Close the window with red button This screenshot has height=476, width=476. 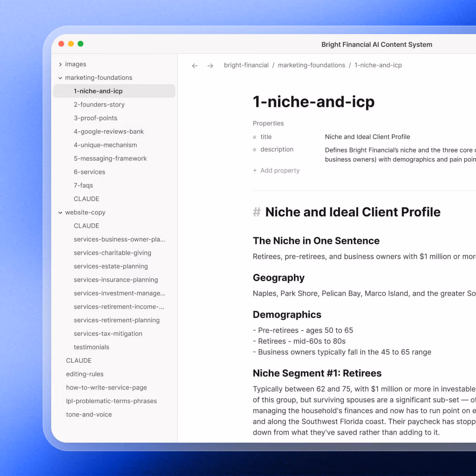point(61,44)
